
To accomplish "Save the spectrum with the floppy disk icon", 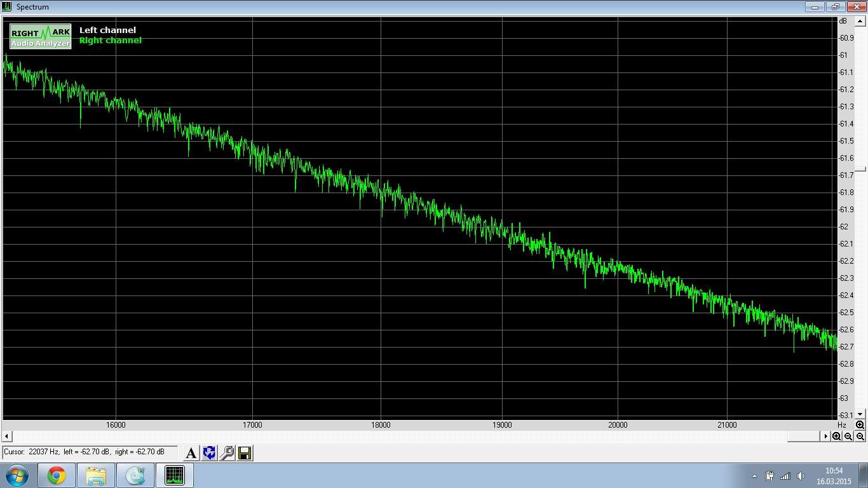I will coord(245,453).
